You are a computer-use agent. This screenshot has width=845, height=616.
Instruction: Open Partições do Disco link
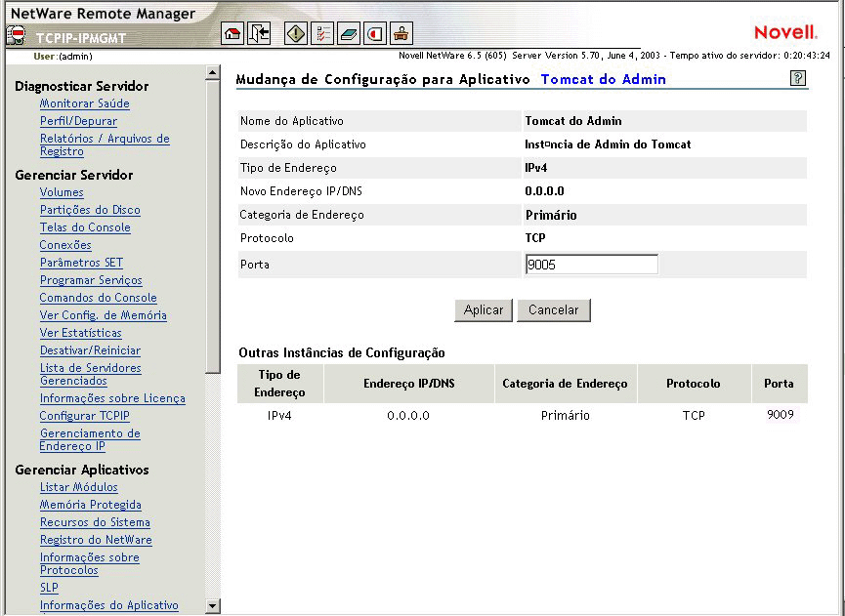pyautogui.click(x=90, y=210)
